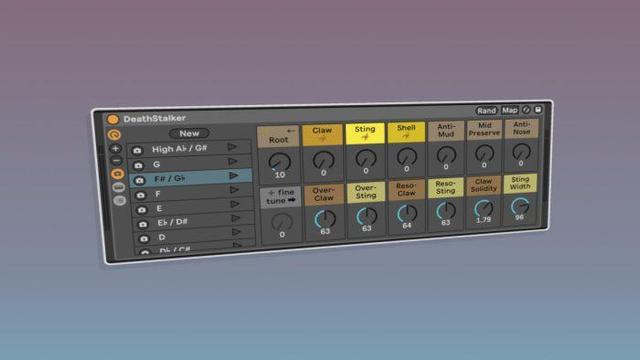Click the save disk icon top right
This screenshot has width=640, height=360.
(x=538, y=109)
